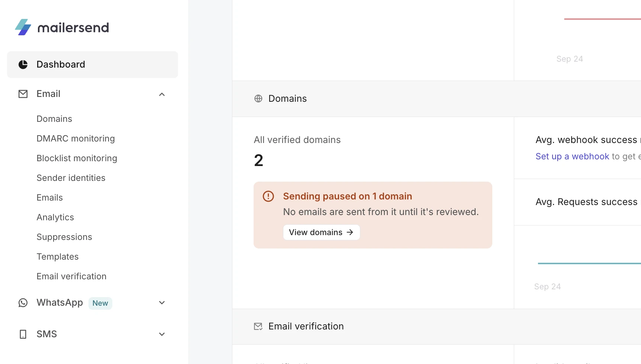Click the All verified domains label
The image size is (641, 364).
click(x=297, y=140)
